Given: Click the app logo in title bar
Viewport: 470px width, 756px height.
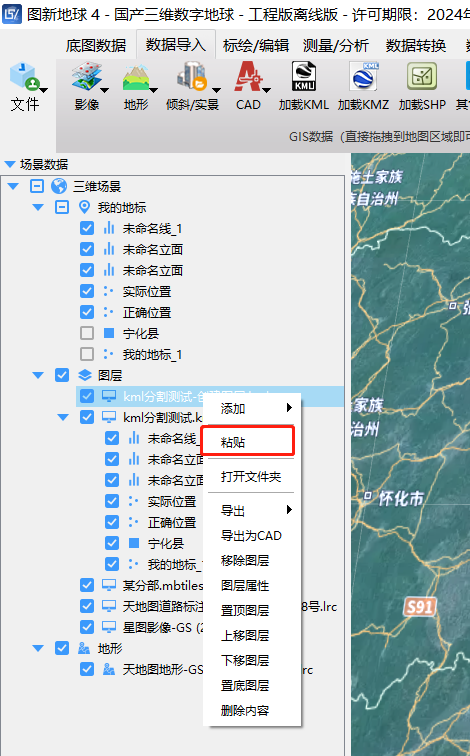Looking at the screenshot, I should point(12,14).
